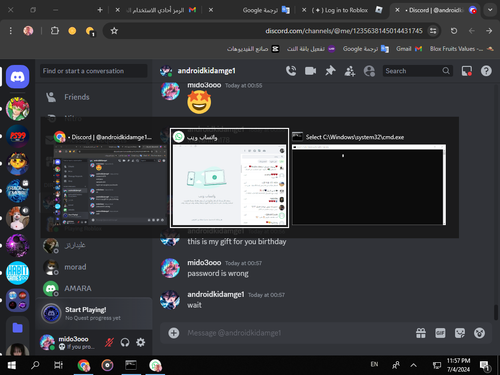View site information in address bar
The width and height of the screenshot is (500, 375).
tap(433, 31)
